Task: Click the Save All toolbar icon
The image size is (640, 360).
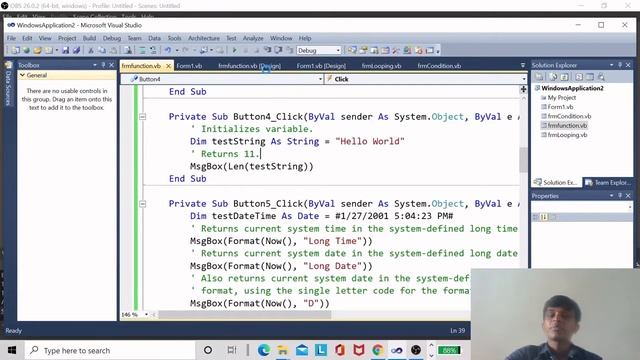Action: (76, 50)
